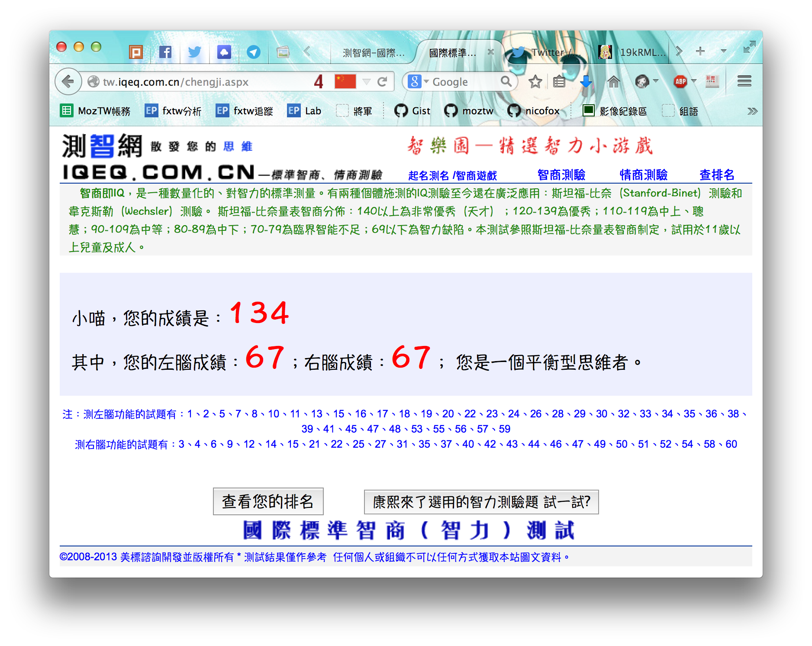Open the pinned Facebook tab

pos(165,52)
